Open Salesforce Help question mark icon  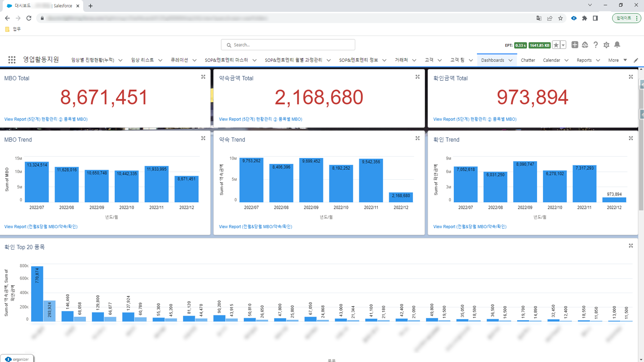tap(596, 45)
